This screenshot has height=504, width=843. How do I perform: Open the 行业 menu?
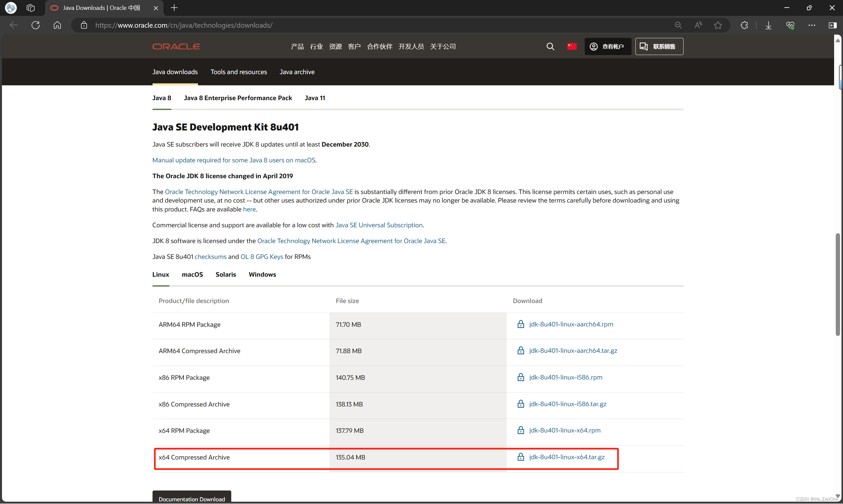[316, 46]
